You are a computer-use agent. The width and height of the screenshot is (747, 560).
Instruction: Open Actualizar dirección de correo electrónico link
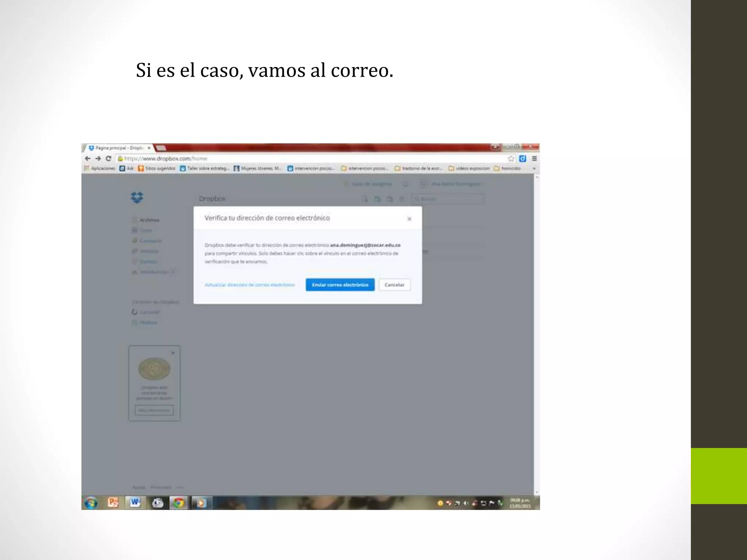click(250, 285)
